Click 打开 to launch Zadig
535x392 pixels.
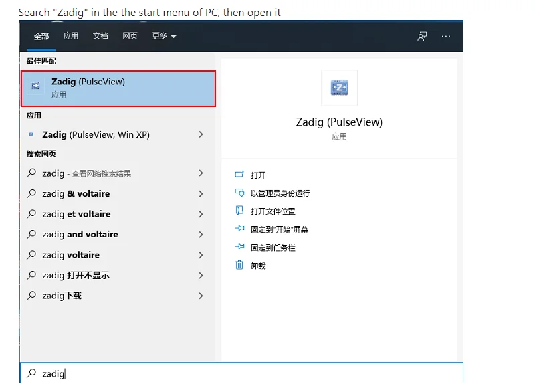tap(258, 175)
